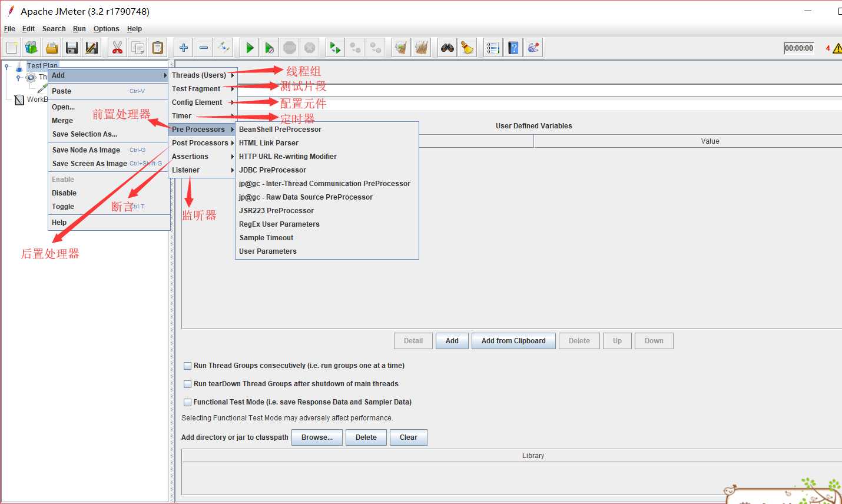
Task: Click the Cut scissors icon
Action: pyautogui.click(x=118, y=48)
